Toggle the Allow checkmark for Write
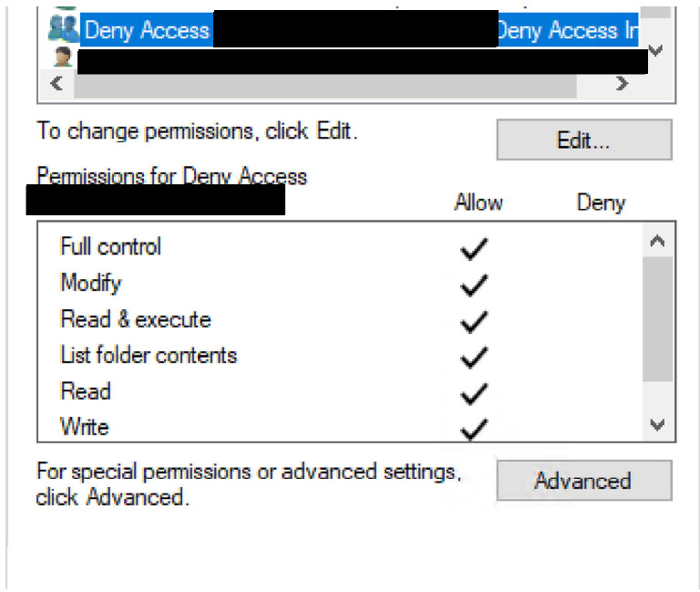Screen dimensions: 700x592 click(x=474, y=428)
